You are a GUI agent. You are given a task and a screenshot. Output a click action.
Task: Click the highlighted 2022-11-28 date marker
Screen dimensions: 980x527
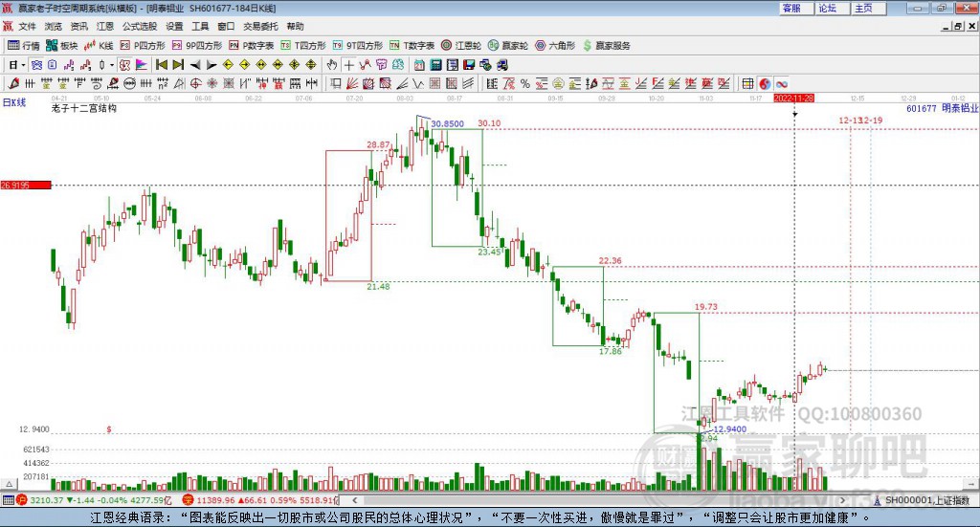pyautogui.click(x=793, y=99)
